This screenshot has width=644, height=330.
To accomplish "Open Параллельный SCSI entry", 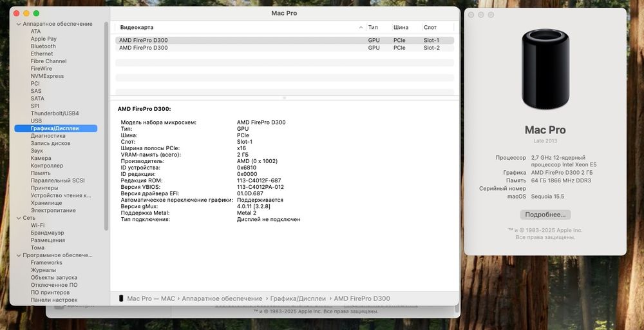I will [x=57, y=180].
